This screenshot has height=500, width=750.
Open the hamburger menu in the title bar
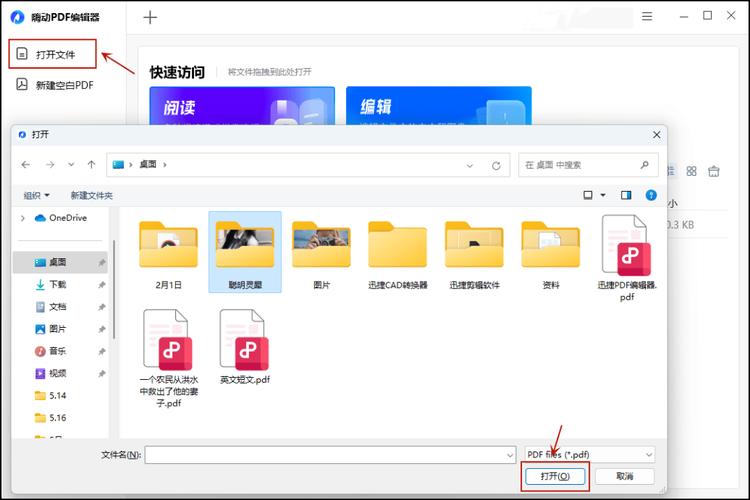647,16
